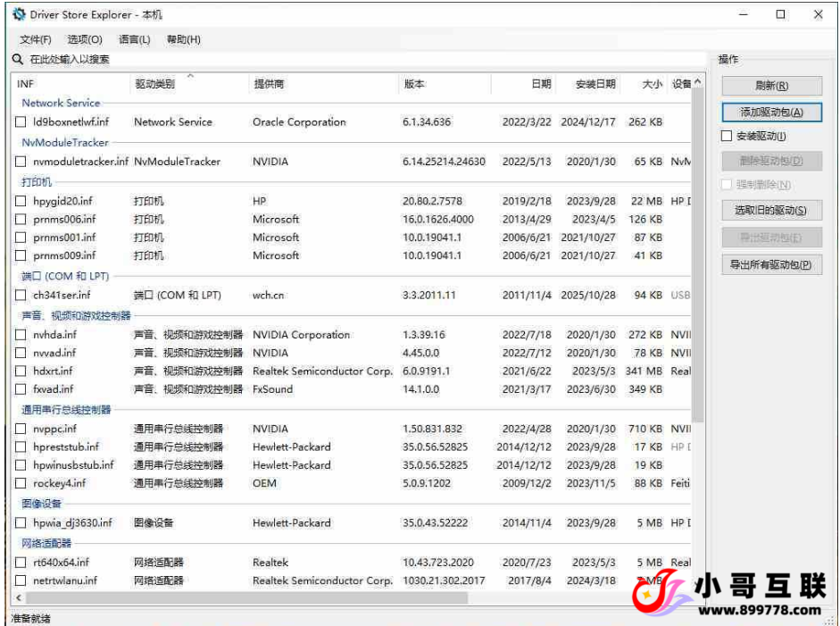
Task: Click the search magnifier icon
Action: click(x=18, y=59)
